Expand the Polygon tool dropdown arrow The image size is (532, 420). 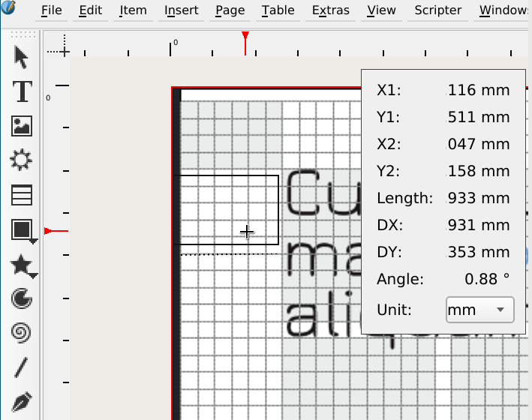pyautogui.click(x=34, y=276)
